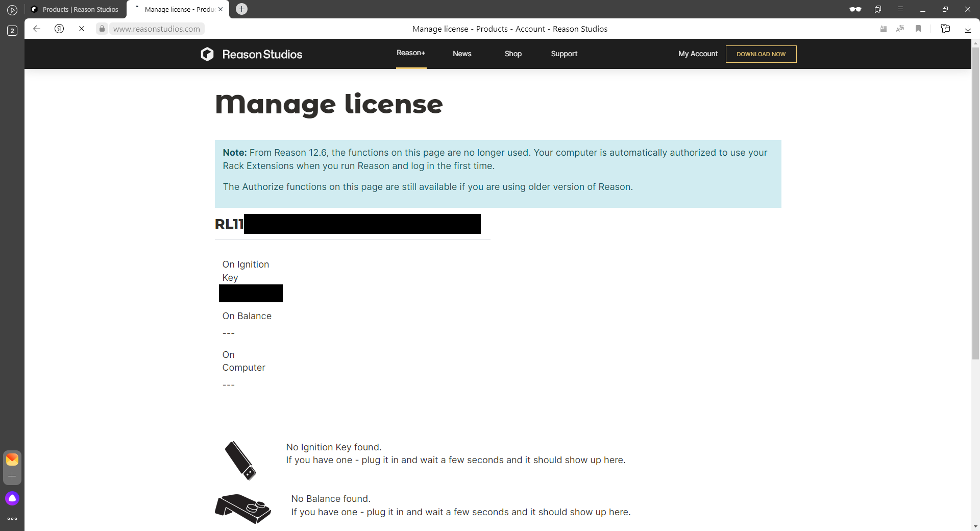Open page translation icon
Image resolution: width=980 pixels, height=531 pixels.
coord(900,29)
